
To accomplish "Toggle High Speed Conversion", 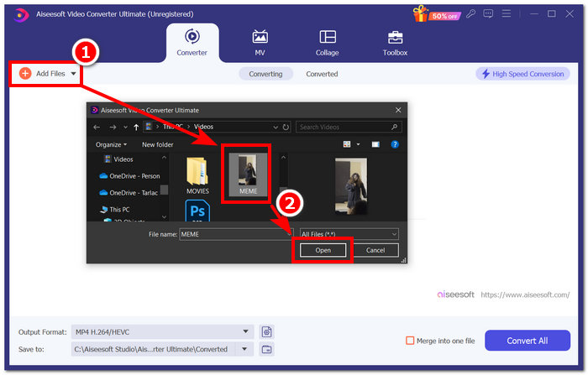I will 521,74.
